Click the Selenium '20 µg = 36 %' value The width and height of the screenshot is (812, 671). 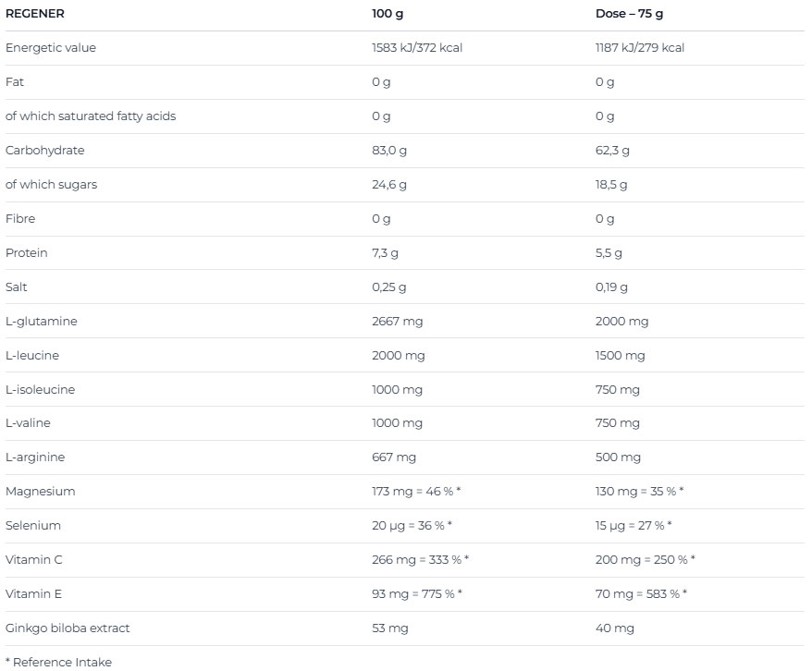[x=412, y=526]
